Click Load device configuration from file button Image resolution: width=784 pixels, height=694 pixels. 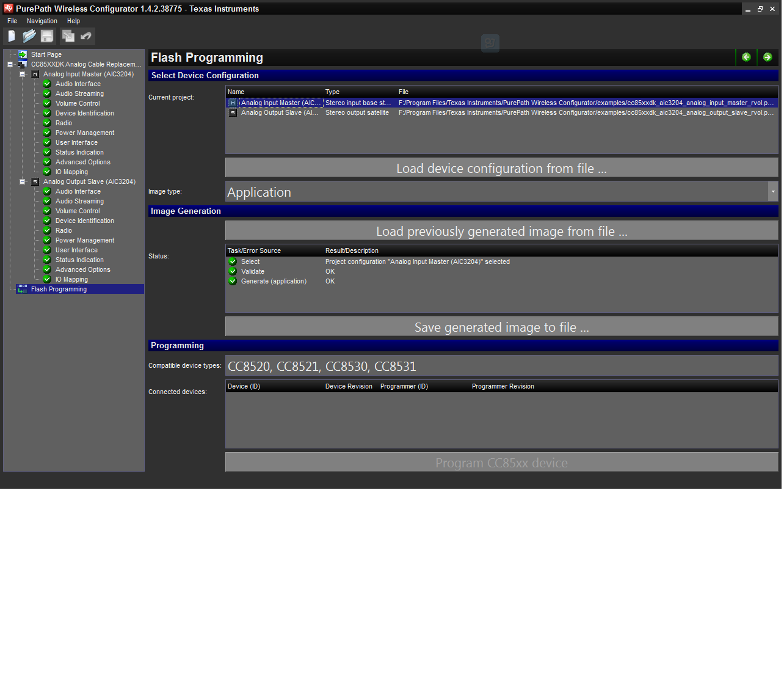coord(501,168)
